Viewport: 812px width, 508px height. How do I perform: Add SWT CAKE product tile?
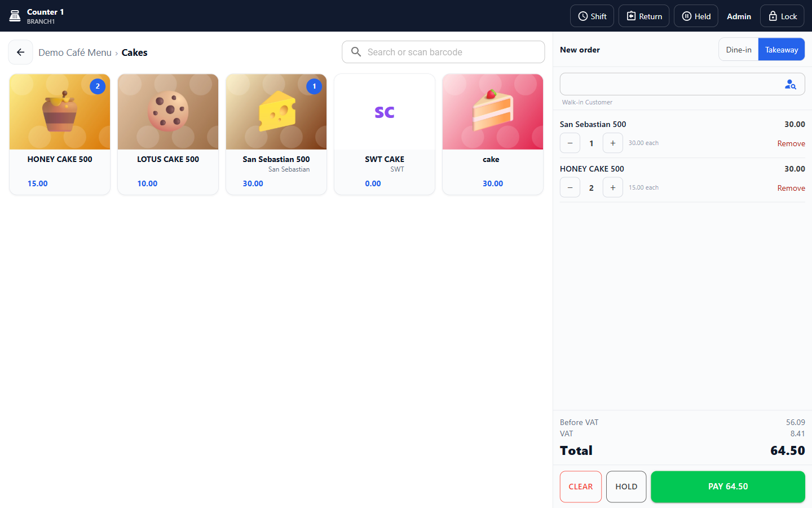tap(385, 134)
